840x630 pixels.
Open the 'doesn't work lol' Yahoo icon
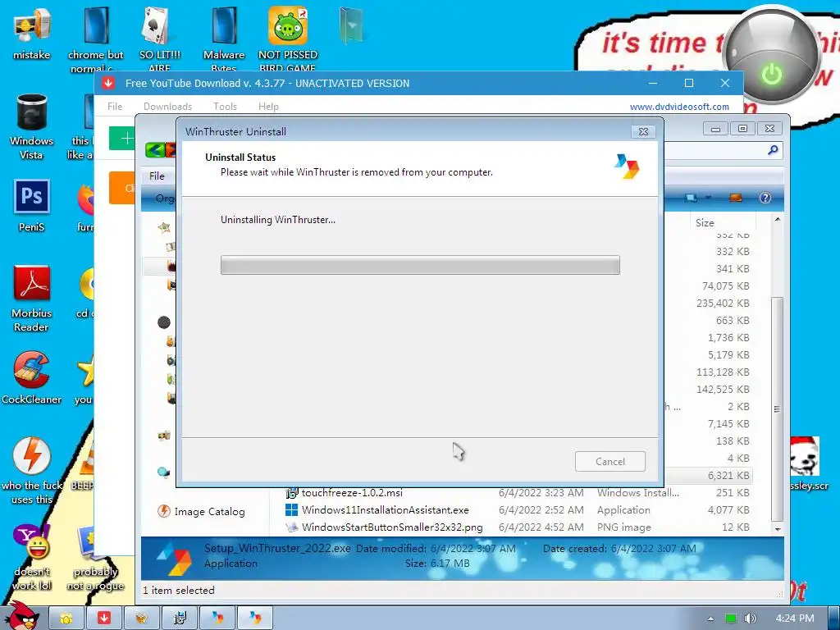(32, 557)
